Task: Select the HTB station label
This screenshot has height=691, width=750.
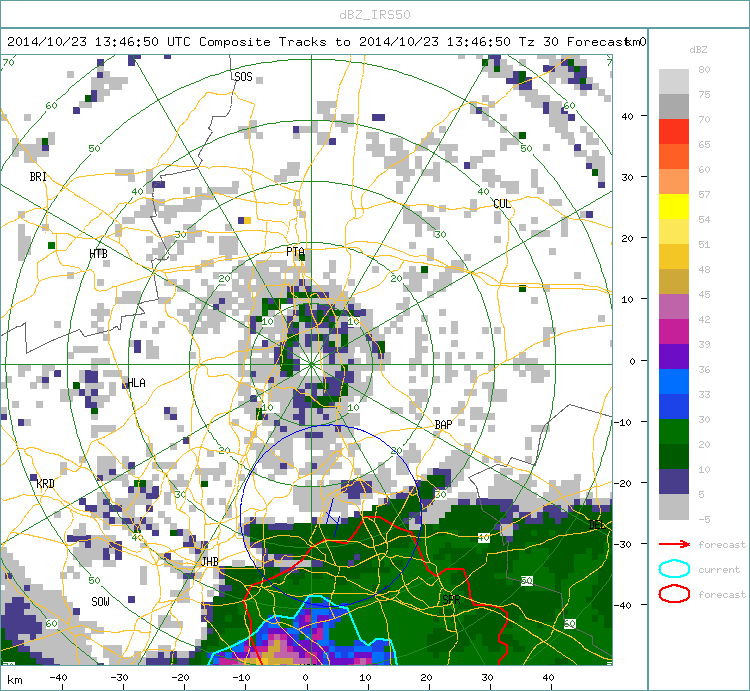Action: (x=99, y=254)
